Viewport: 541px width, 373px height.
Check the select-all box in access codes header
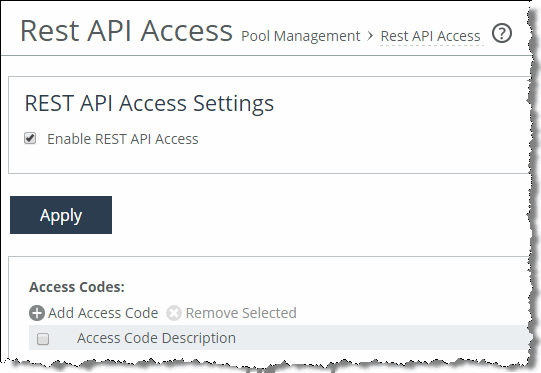click(43, 338)
